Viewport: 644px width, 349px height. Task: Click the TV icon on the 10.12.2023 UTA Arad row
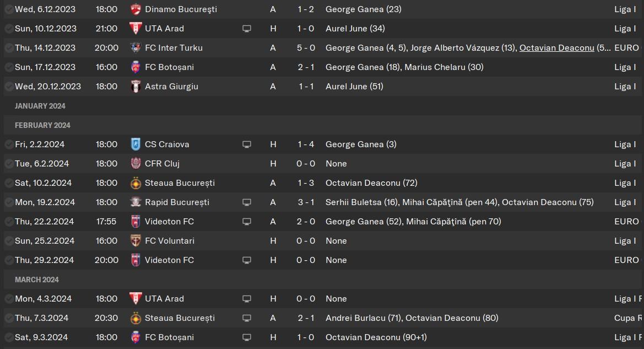tap(246, 29)
